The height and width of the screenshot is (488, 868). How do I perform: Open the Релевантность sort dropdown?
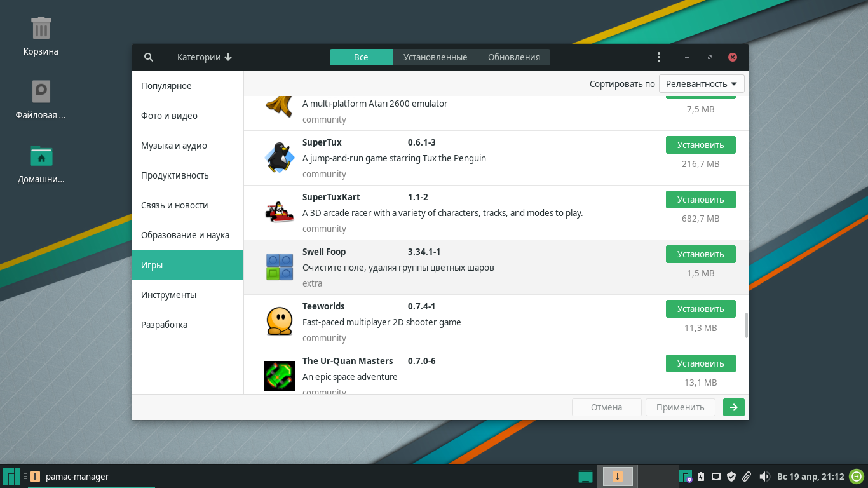(x=702, y=84)
